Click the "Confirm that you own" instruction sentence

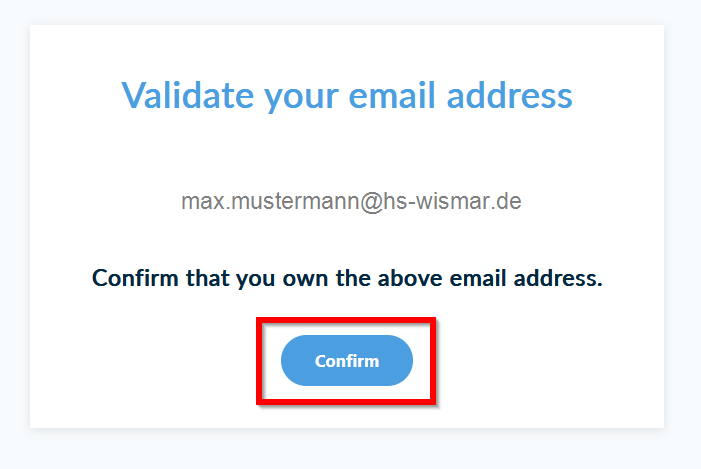tap(347, 278)
